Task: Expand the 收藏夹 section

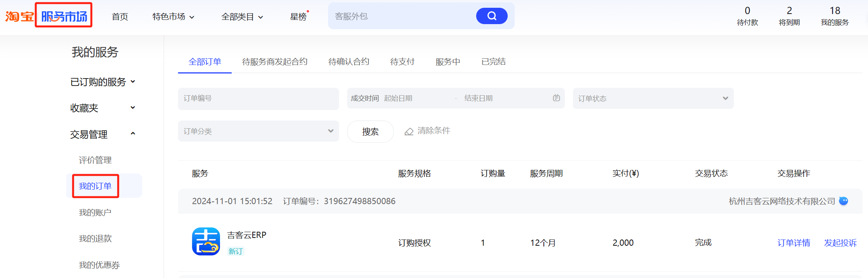Action: [103, 108]
